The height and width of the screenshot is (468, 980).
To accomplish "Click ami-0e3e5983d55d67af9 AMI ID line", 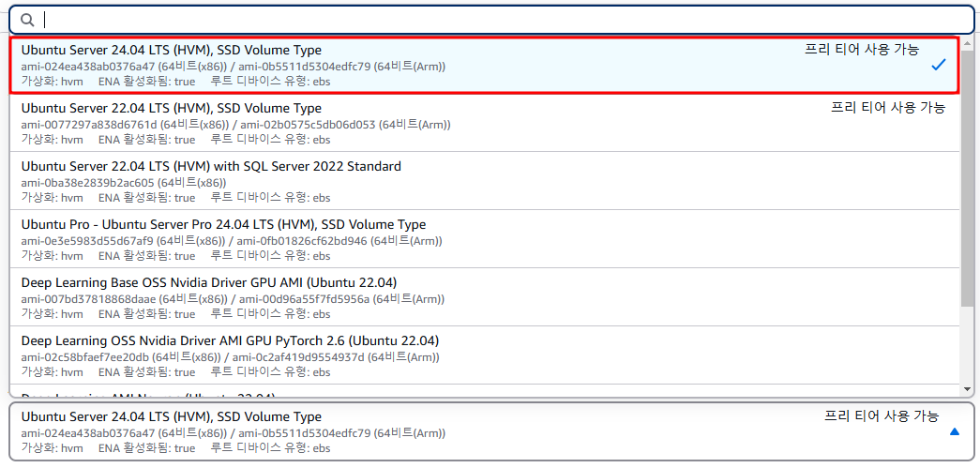I will tap(232, 240).
